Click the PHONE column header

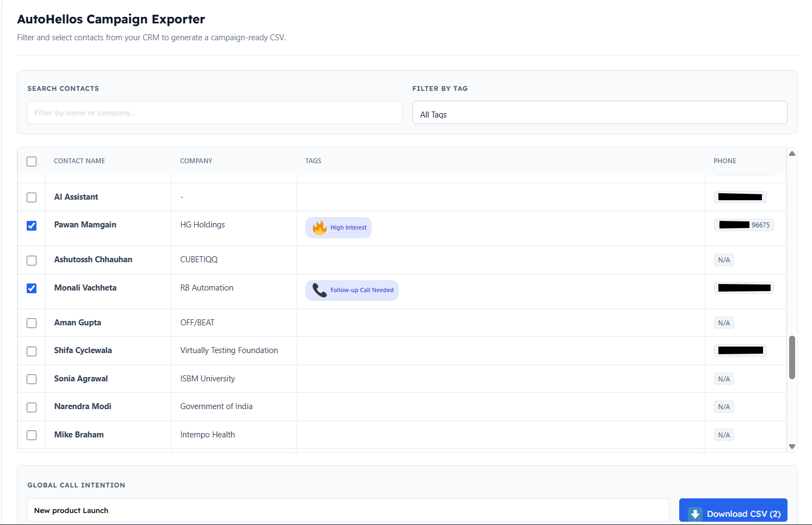(725, 161)
